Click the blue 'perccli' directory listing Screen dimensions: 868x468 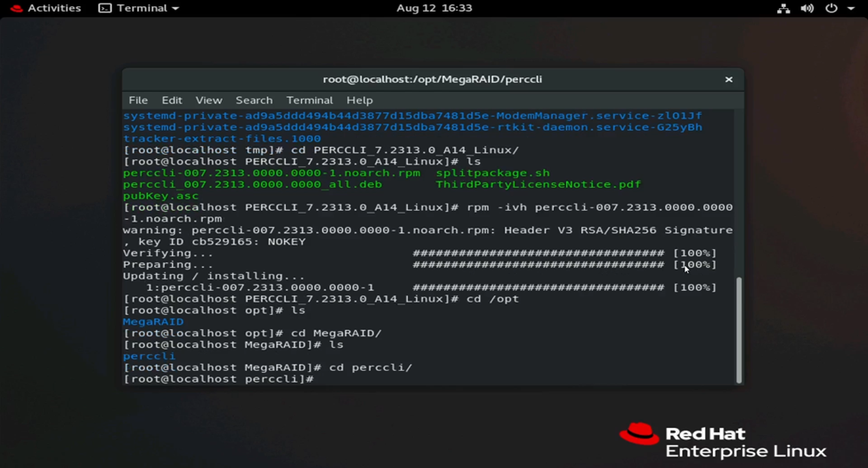[x=150, y=356]
